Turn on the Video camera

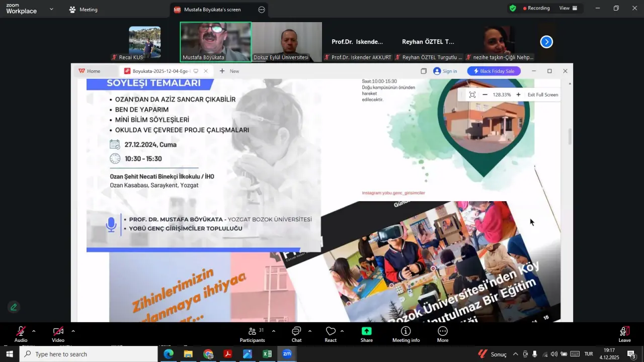pos(58,334)
